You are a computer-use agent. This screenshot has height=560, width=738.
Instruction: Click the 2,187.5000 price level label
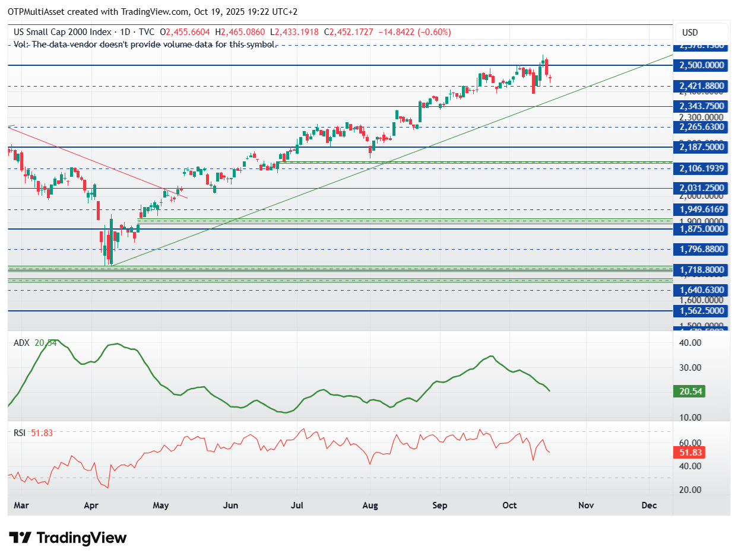coord(701,147)
